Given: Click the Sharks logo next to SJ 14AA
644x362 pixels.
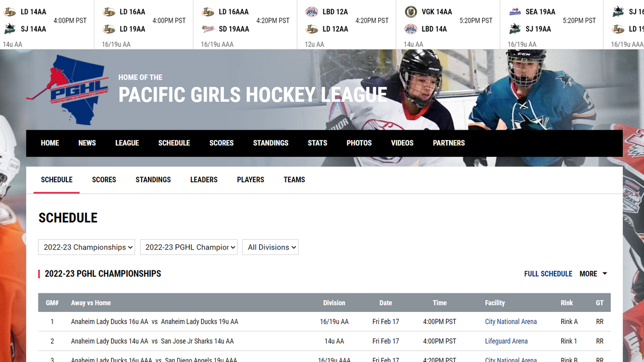Looking at the screenshot, I should click(11, 29).
